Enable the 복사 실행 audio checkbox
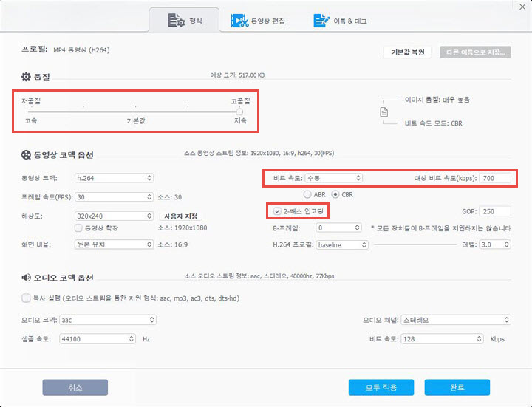Viewport: 532px width, 407px height. pyautogui.click(x=26, y=298)
